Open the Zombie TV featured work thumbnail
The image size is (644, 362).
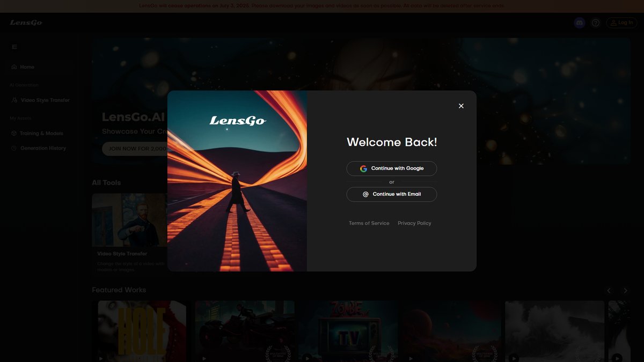[348, 331]
